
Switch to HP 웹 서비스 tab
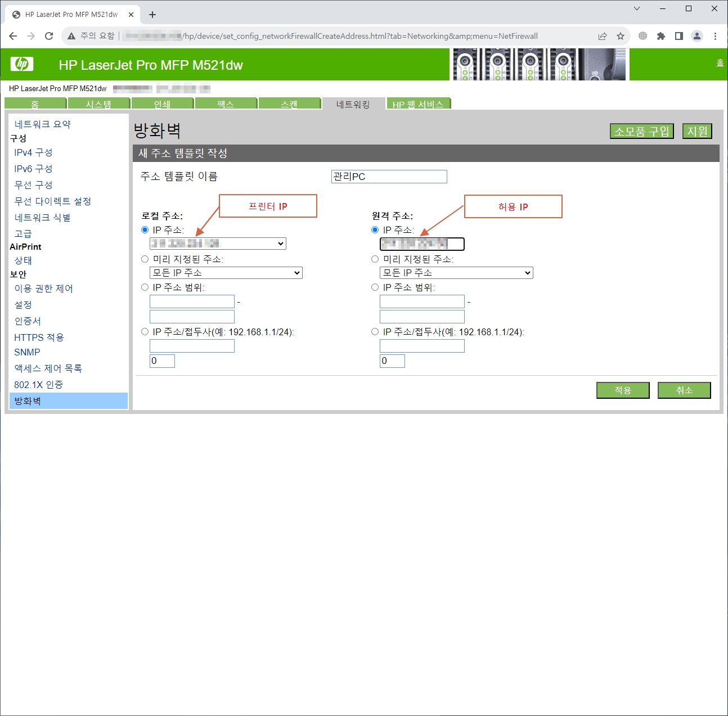pos(418,104)
